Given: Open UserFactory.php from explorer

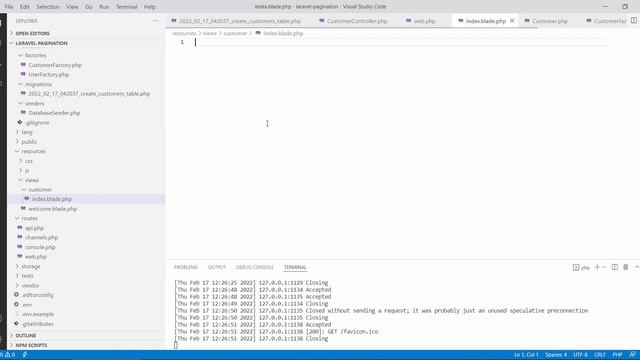Looking at the screenshot, I should 49,75.
